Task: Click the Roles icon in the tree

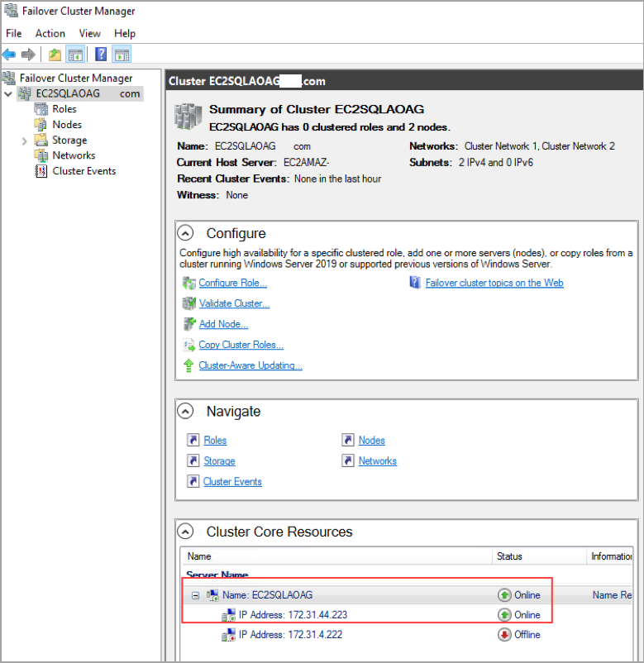Action: click(41, 109)
